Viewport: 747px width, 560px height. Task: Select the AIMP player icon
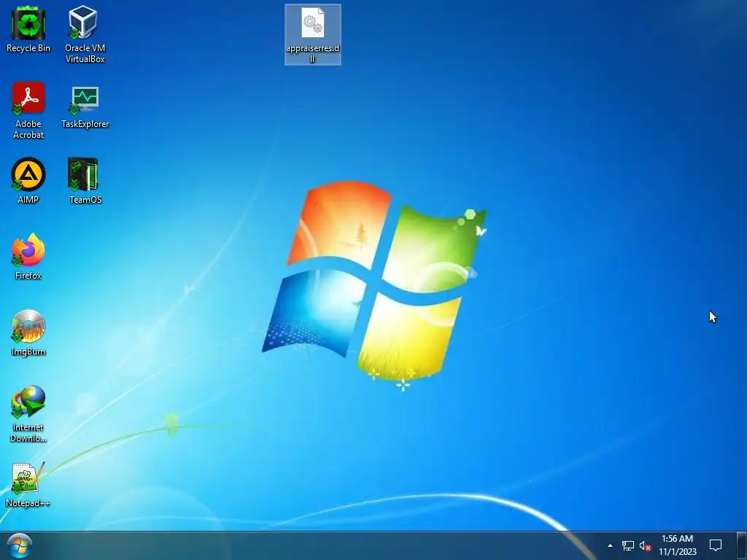[x=28, y=181]
